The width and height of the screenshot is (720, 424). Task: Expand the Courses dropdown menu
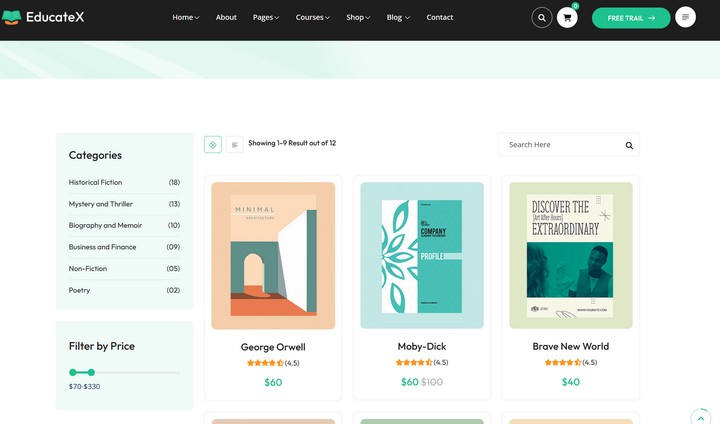pos(313,17)
